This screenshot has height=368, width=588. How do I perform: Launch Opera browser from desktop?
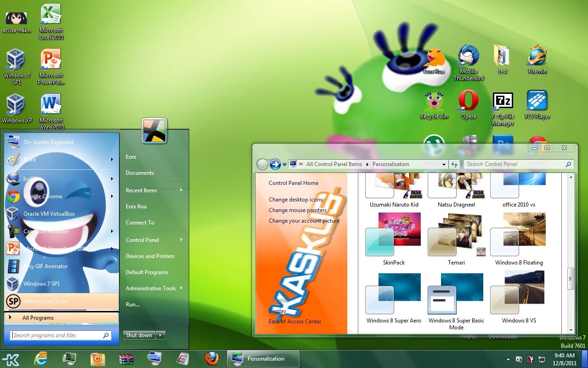(469, 105)
